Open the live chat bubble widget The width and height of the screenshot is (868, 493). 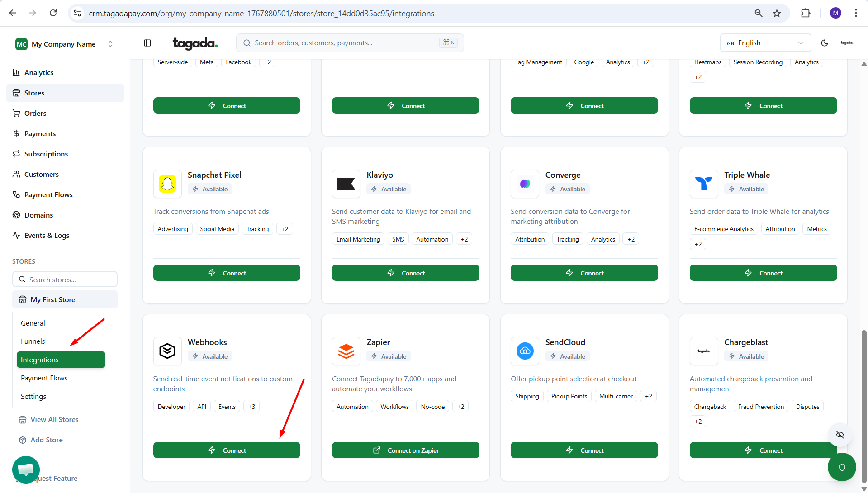[26, 469]
